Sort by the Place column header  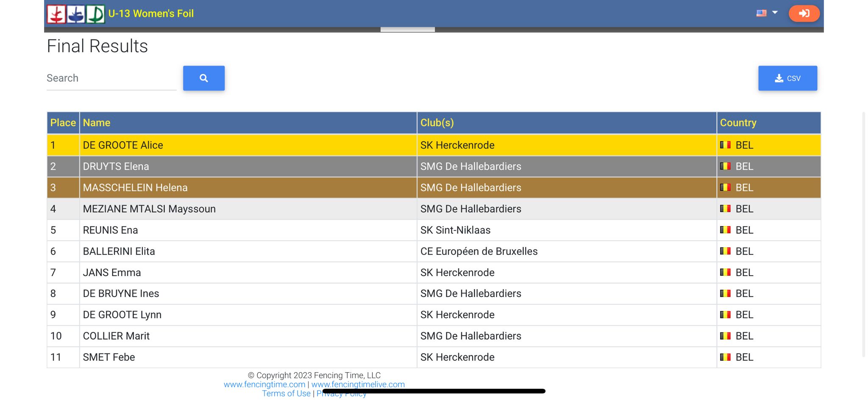pyautogui.click(x=63, y=123)
